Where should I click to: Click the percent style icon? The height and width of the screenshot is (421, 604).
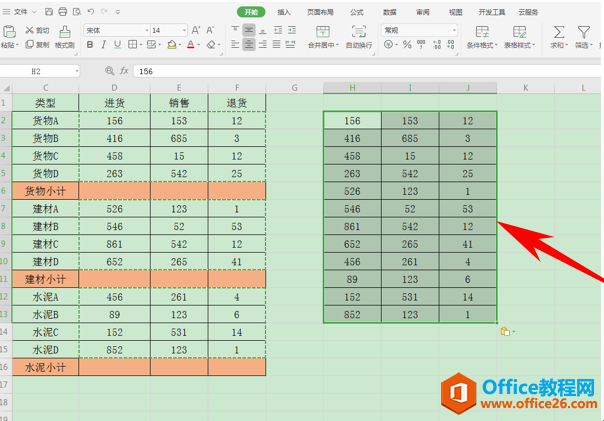407,45
